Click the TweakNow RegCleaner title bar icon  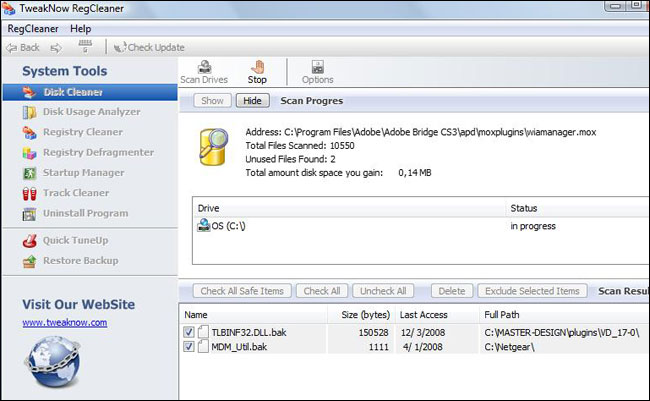[8, 8]
